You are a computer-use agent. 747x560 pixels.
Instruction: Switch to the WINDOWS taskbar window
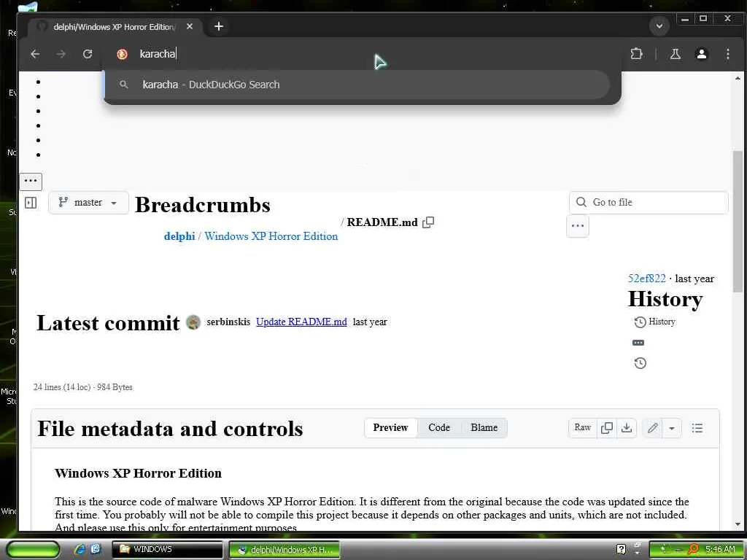(167, 550)
